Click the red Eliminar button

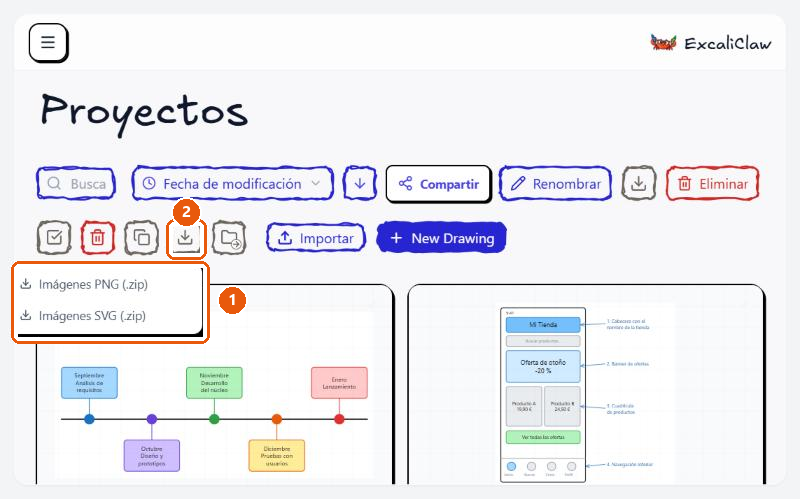[x=713, y=184]
